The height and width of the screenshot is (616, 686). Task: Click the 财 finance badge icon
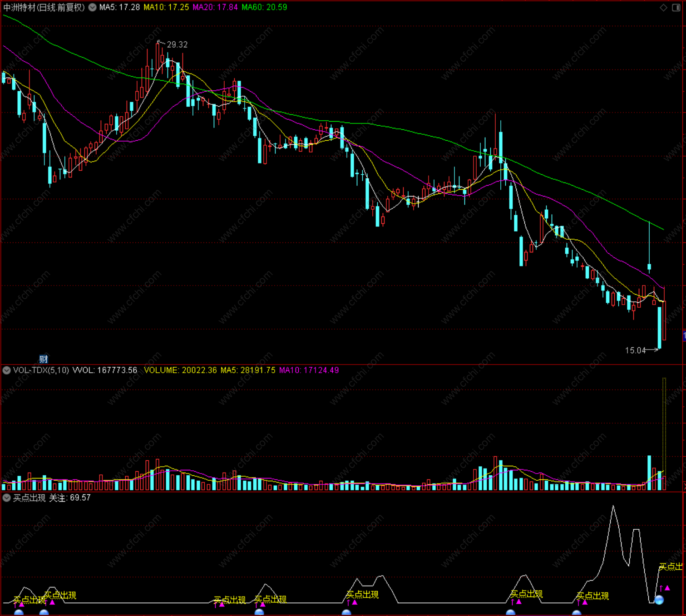44,359
